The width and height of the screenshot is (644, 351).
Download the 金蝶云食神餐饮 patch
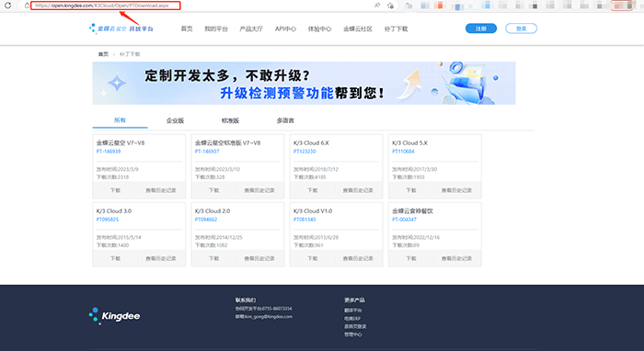tap(411, 258)
